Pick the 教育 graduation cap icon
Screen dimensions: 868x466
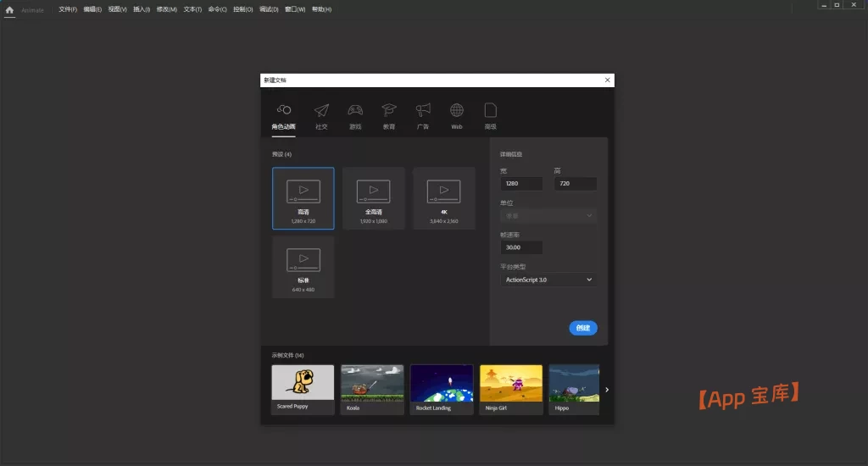(388, 110)
